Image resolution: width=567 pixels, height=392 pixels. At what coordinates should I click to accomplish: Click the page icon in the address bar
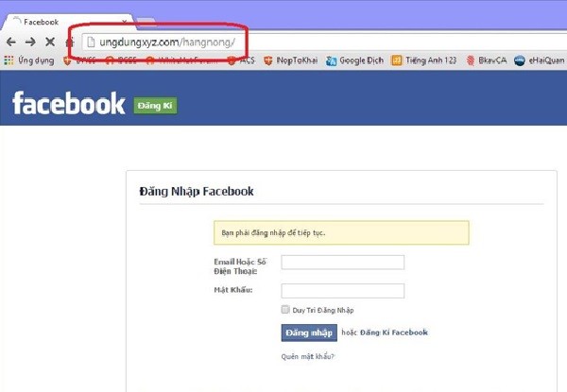click(91, 43)
